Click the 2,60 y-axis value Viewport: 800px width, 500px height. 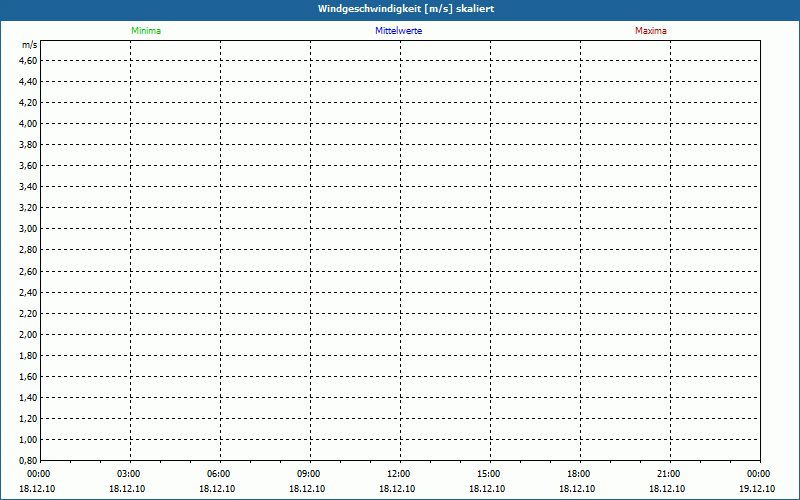(28, 272)
